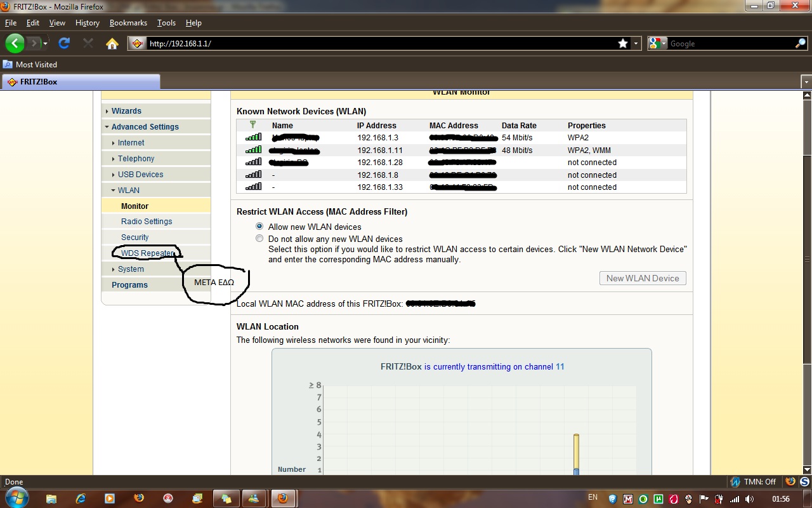Image resolution: width=812 pixels, height=508 pixels.
Task: Click the Forward navigation arrow
Action: click(x=34, y=43)
